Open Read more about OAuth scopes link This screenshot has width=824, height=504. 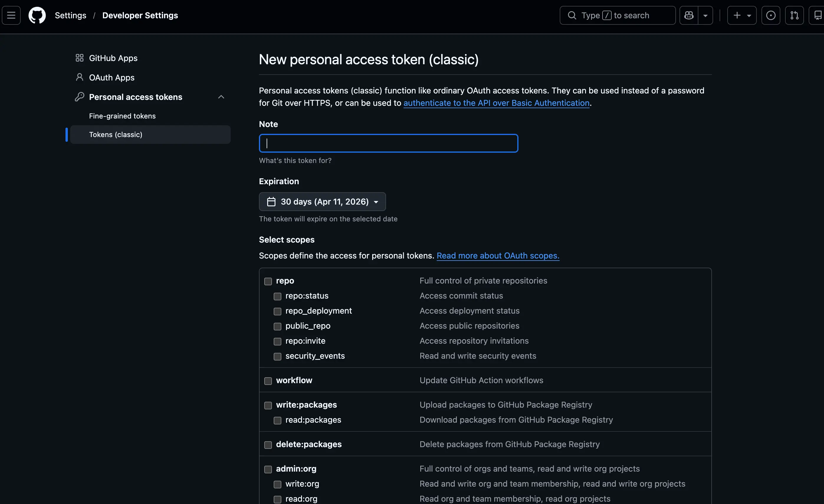tap(498, 256)
